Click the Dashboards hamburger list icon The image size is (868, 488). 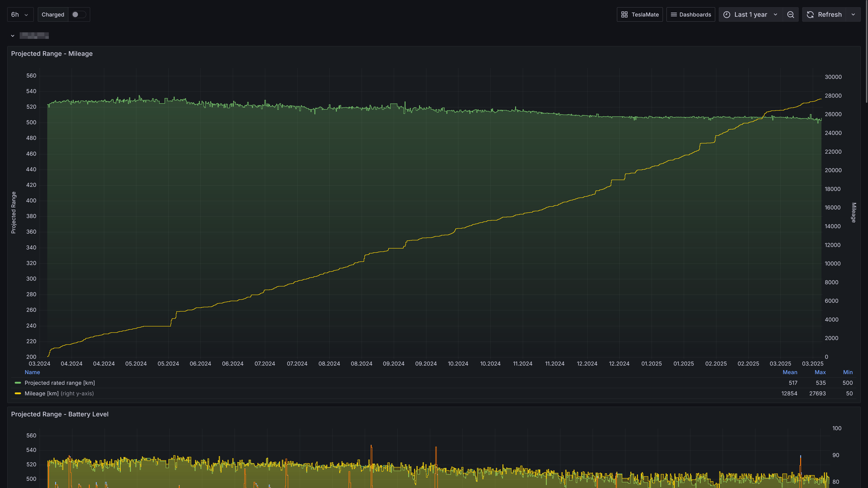[674, 14]
